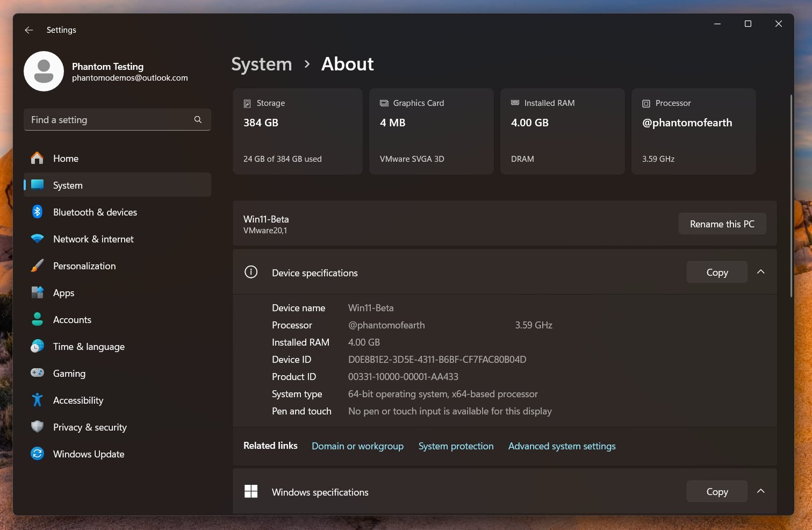The height and width of the screenshot is (530, 812).
Task: Click the info icon beside Device specifications
Action: pos(250,272)
